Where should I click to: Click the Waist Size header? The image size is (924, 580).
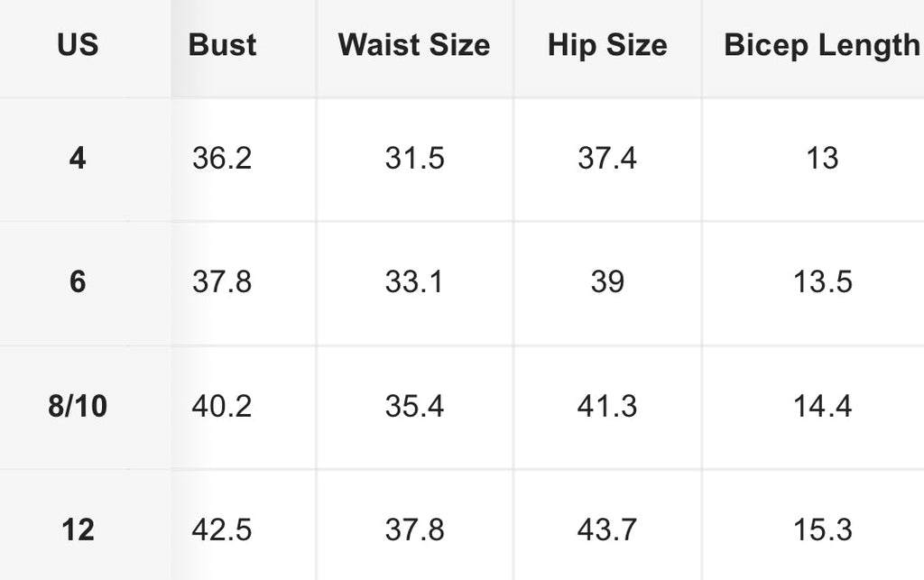(x=414, y=45)
